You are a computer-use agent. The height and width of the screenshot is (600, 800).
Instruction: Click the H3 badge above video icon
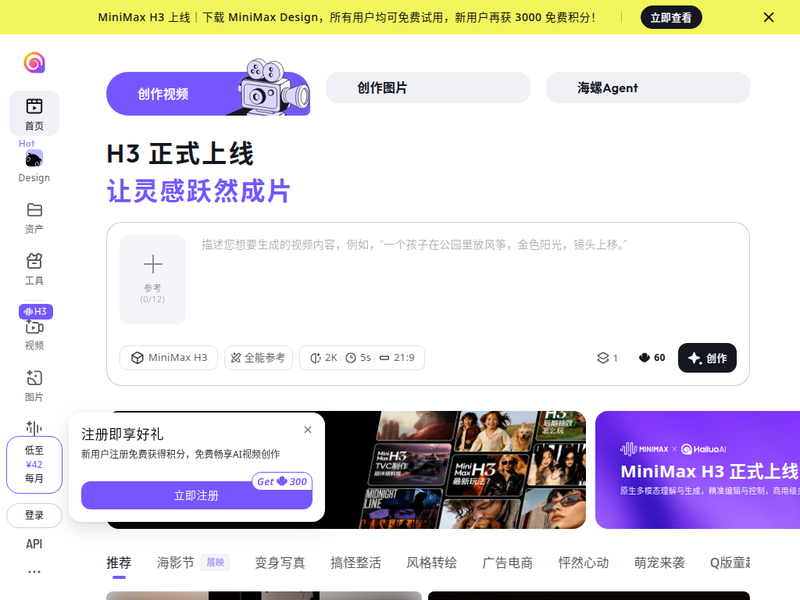(36, 311)
